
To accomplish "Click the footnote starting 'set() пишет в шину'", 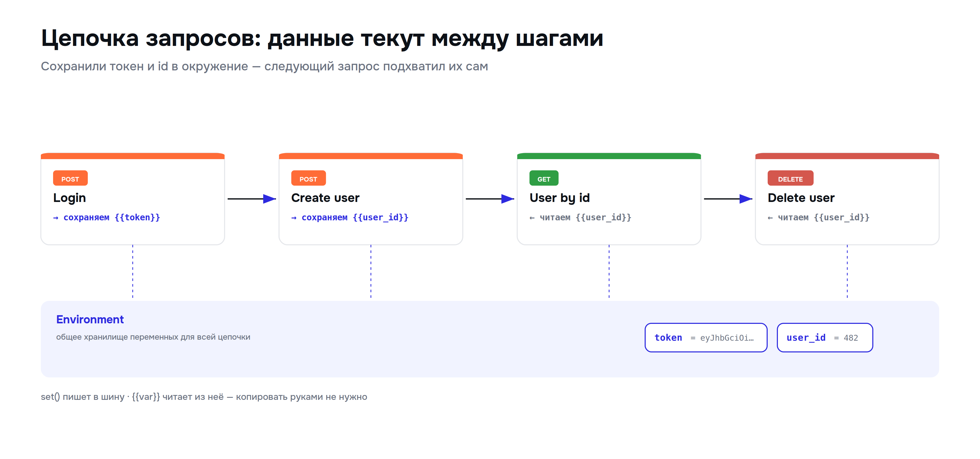I will tap(204, 397).
